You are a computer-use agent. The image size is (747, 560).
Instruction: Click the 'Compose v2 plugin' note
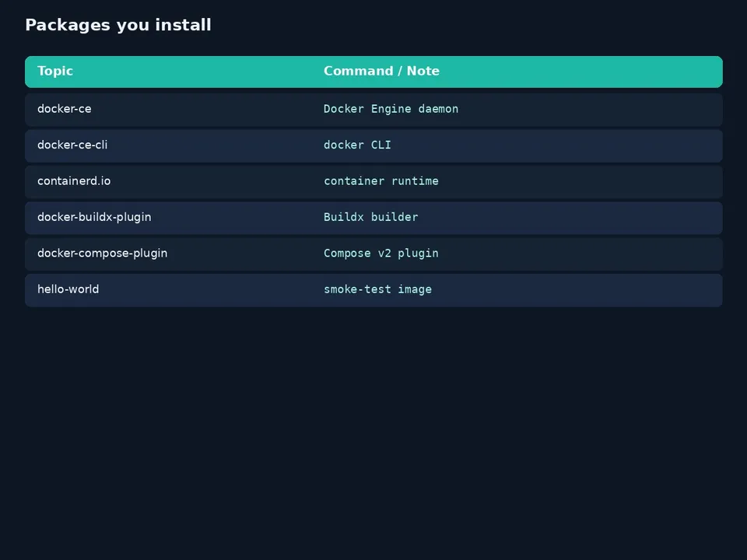coord(381,254)
